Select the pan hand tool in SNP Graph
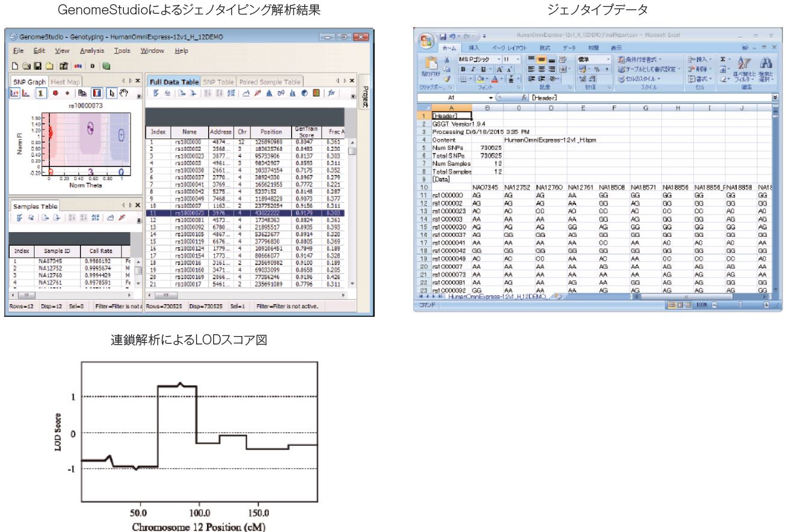Viewport: 786px width, 532px height. [x=124, y=94]
